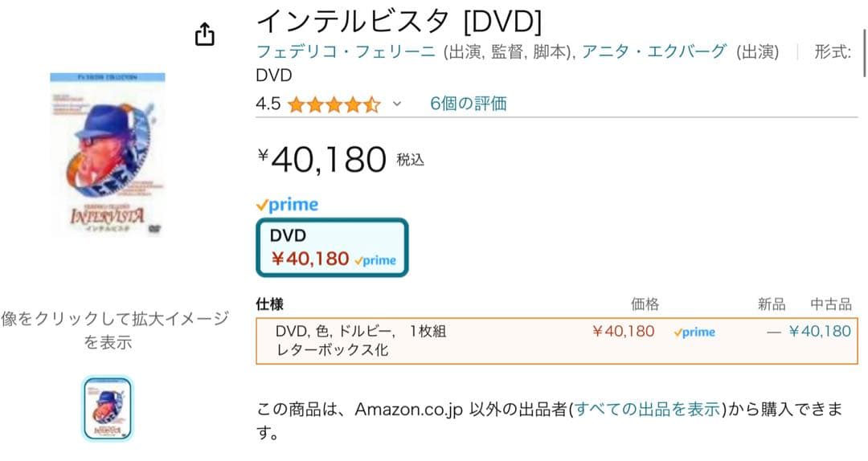
Task: Click the product title インテルビスタ [DVD]
Action: (x=398, y=20)
